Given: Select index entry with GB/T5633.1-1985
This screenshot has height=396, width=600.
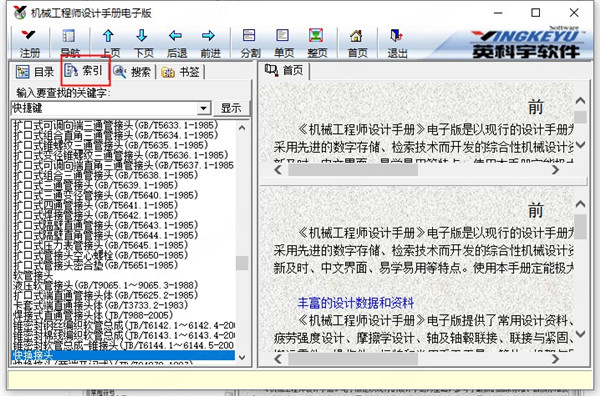Looking at the screenshot, I should point(116,125).
